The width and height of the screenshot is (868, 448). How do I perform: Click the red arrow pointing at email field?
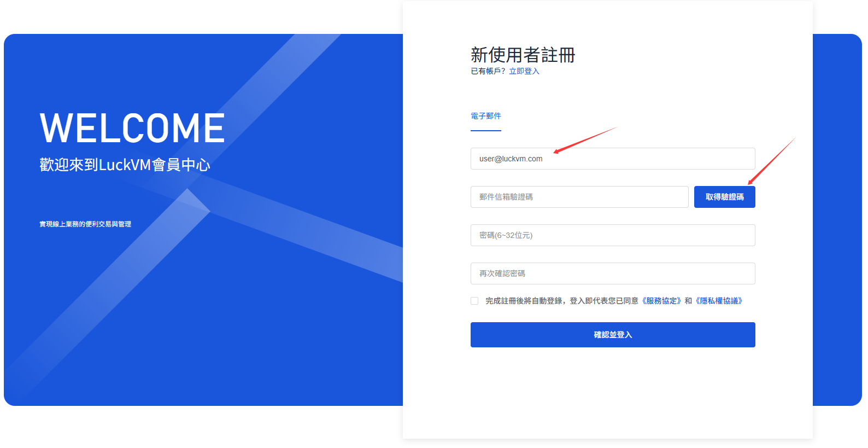[x=585, y=141]
